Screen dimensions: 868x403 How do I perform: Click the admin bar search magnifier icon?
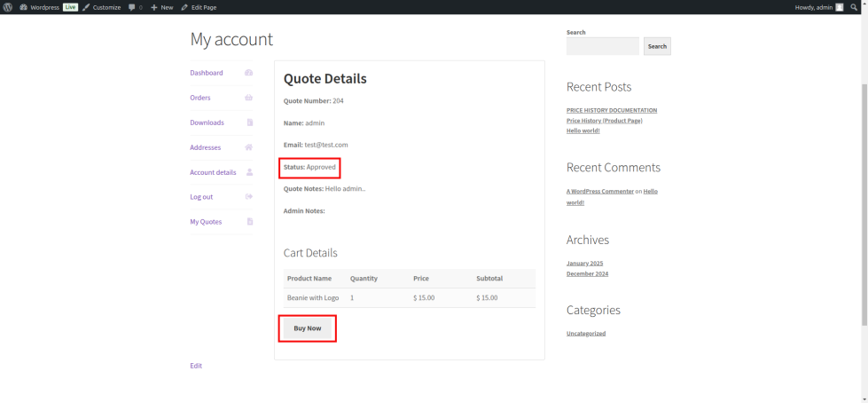pos(854,7)
